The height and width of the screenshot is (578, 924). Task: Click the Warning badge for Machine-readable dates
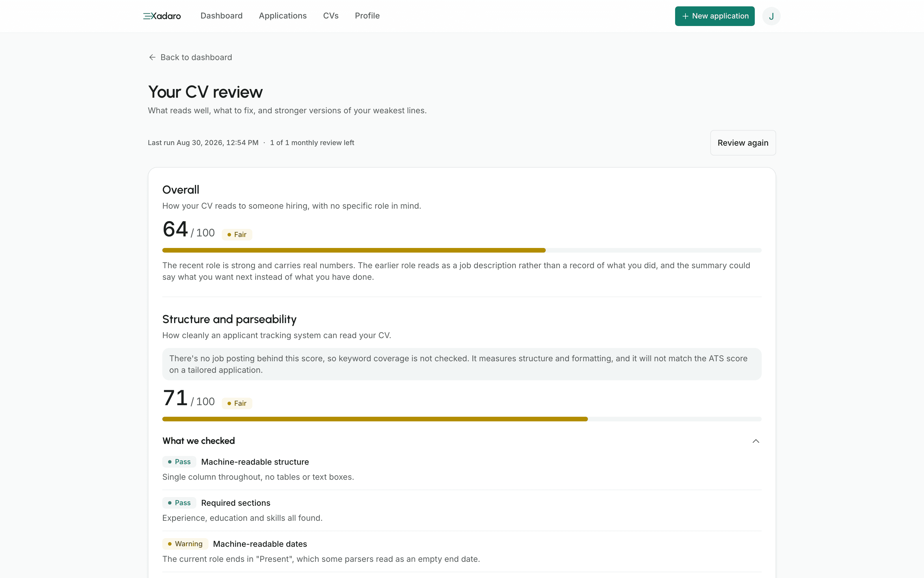(x=185, y=544)
